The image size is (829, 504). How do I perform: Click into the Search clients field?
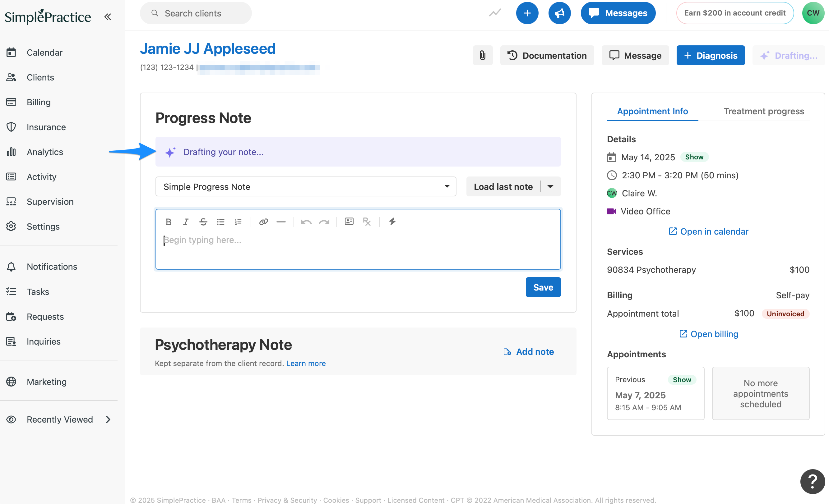click(196, 13)
